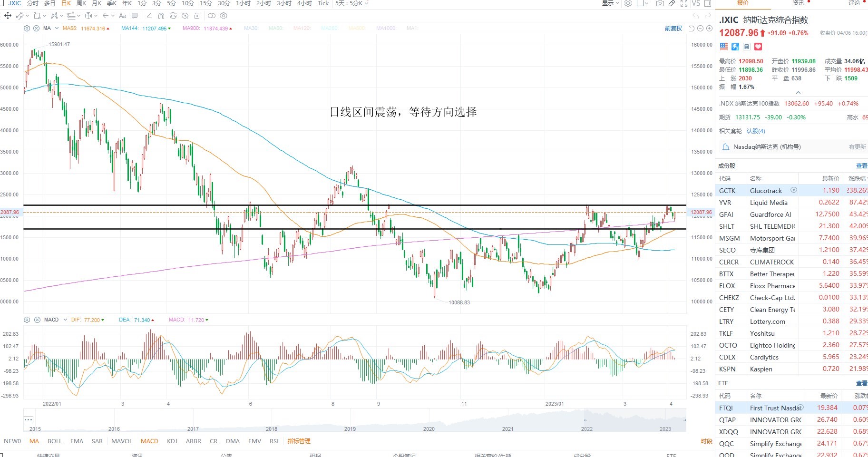The width and height of the screenshot is (868, 457).
Task: Open the MACD indicator type dropdown
Action: tap(65, 320)
